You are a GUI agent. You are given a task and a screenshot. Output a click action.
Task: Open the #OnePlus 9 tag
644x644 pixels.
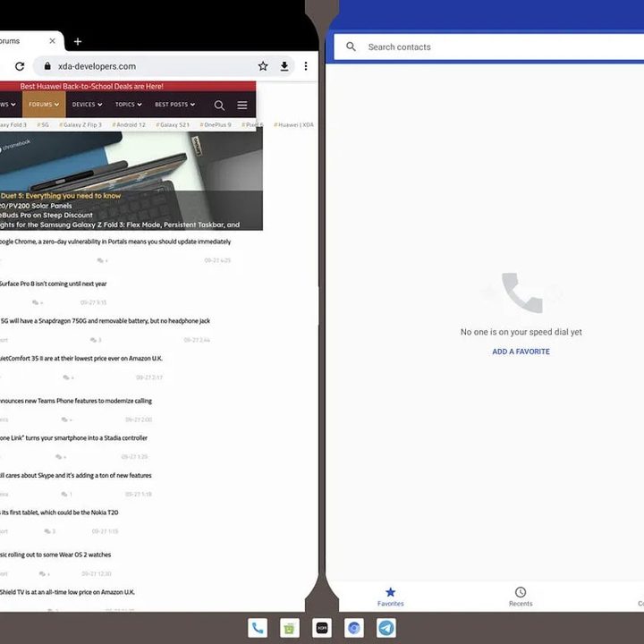coord(216,124)
